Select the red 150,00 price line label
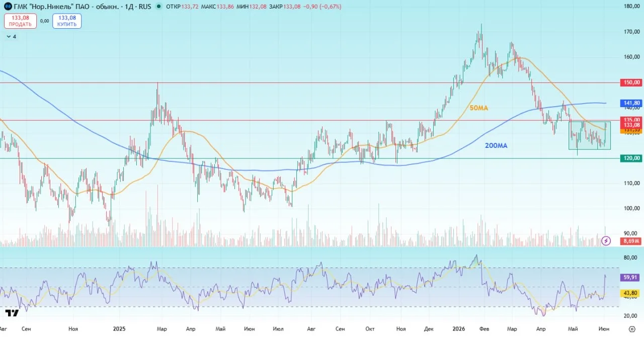The height and width of the screenshot is (337, 644). [632, 82]
